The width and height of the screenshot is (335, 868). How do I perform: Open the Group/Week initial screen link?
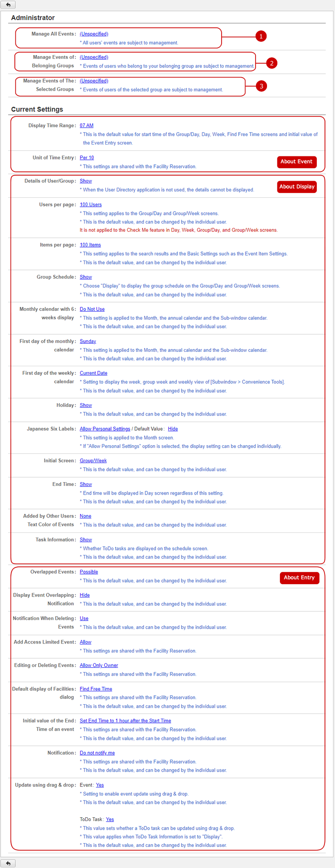point(93,461)
